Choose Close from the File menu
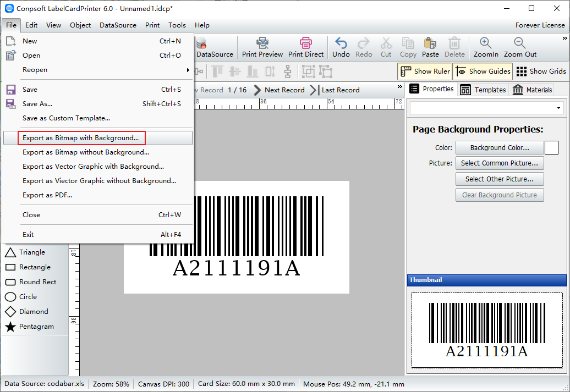Screen dimensions: 570x392 tap(97, 215)
